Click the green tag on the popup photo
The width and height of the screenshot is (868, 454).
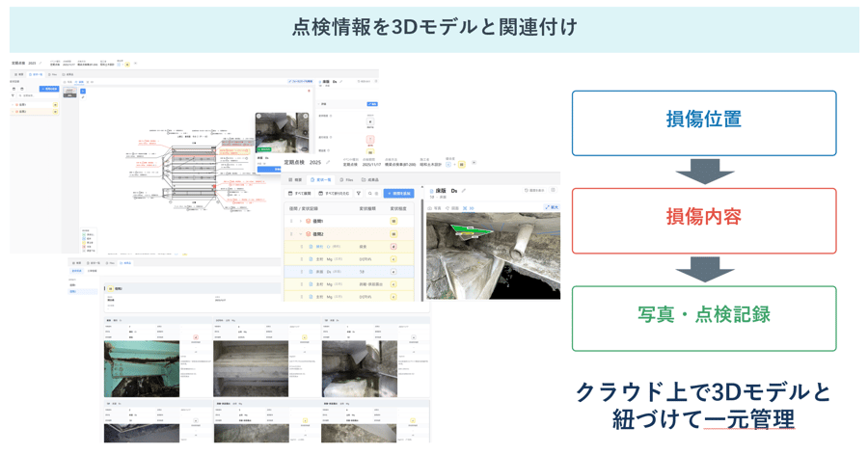click(x=264, y=148)
